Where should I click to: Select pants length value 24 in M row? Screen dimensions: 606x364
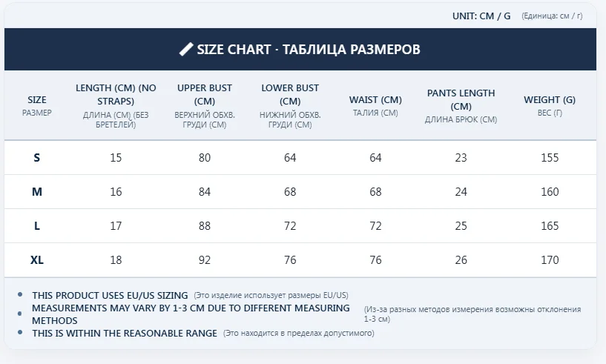pos(461,192)
